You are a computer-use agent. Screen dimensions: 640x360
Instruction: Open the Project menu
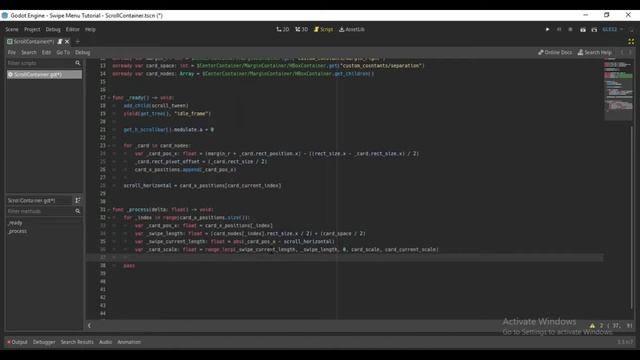(x=32, y=29)
